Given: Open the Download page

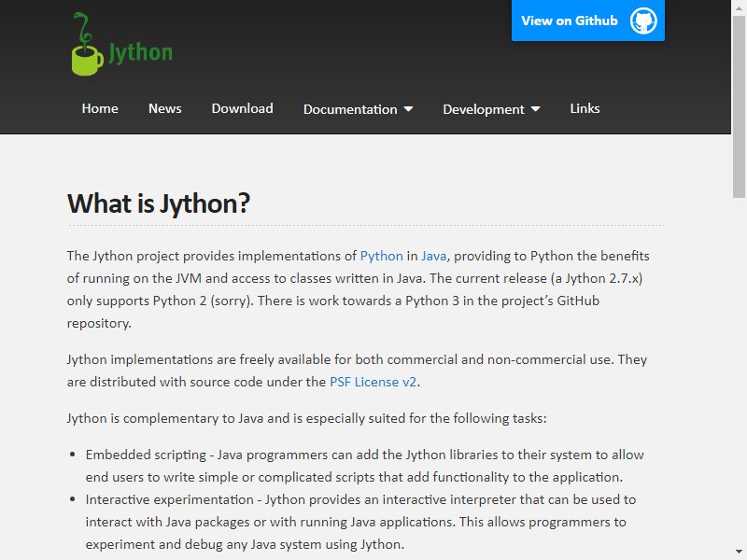Looking at the screenshot, I should coord(242,108).
